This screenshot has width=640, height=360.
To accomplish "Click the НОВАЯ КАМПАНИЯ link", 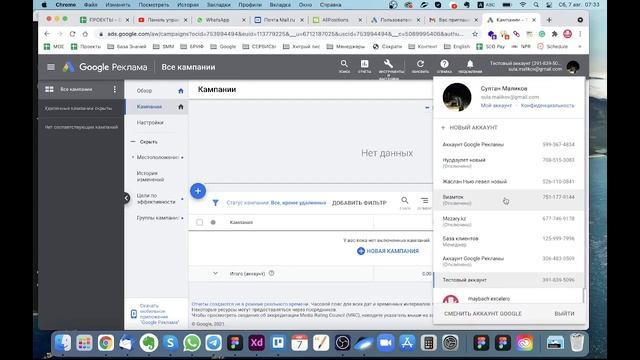I will click(388, 251).
